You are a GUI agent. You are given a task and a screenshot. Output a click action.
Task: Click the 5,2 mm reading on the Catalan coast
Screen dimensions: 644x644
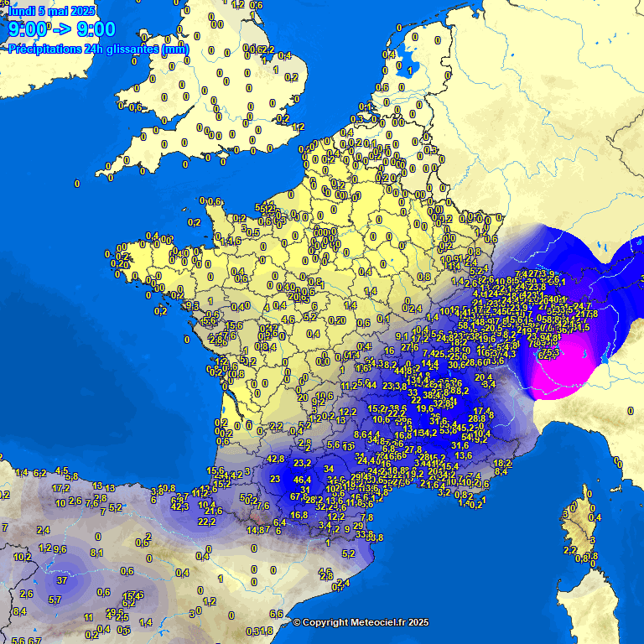point(349,553)
